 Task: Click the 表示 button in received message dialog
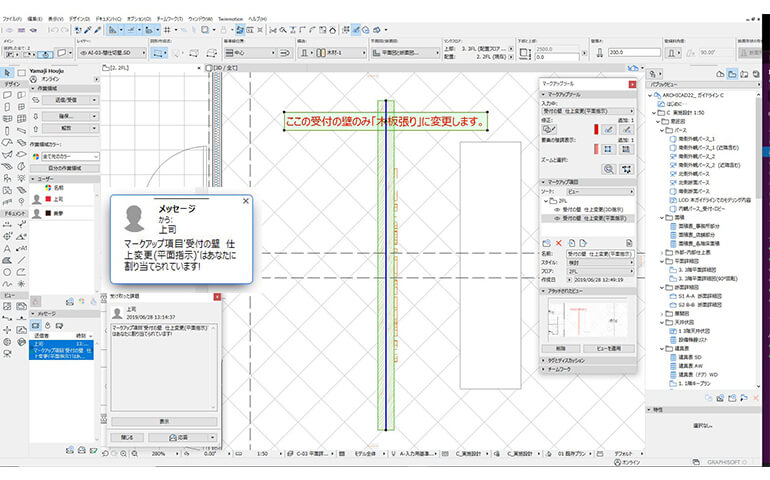tap(163, 421)
